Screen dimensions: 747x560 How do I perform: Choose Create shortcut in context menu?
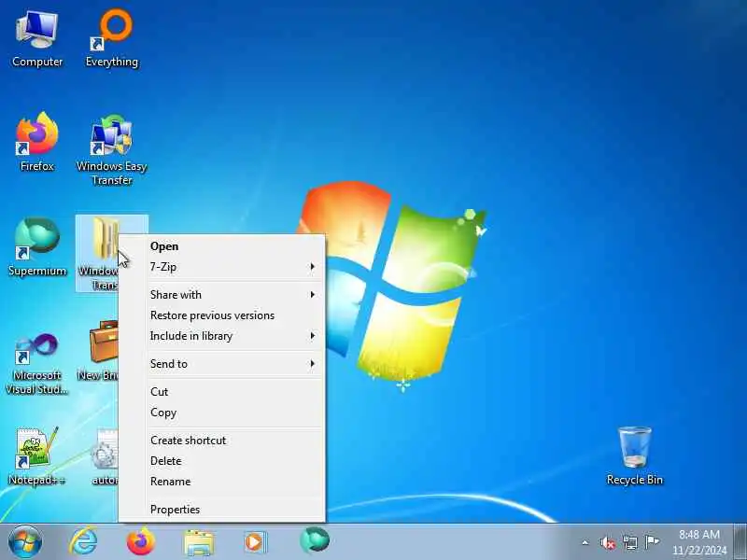pos(222,441)
